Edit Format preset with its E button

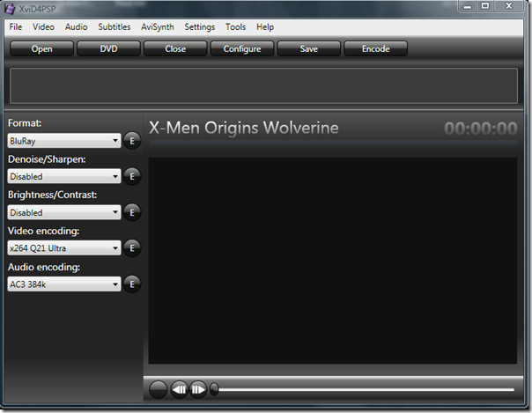click(132, 140)
